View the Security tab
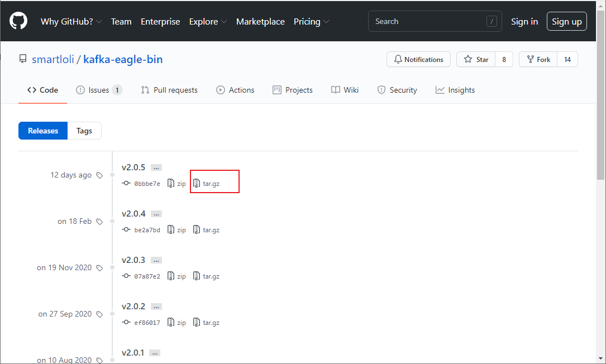Viewport: 606px width, 364px height. pyautogui.click(x=397, y=90)
